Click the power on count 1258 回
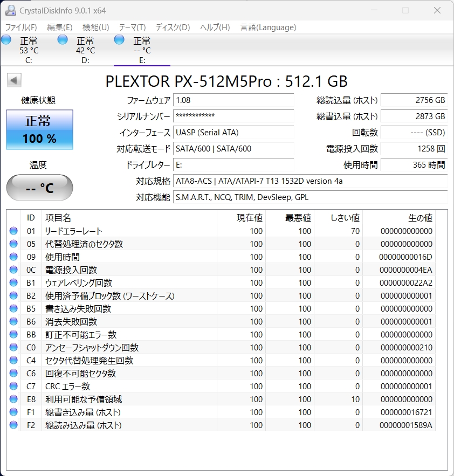 (x=414, y=149)
